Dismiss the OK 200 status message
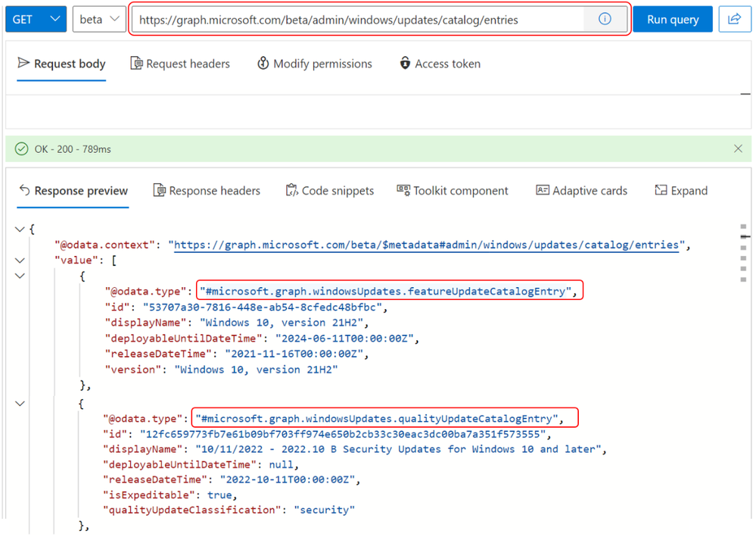The image size is (756, 540). pos(738,148)
